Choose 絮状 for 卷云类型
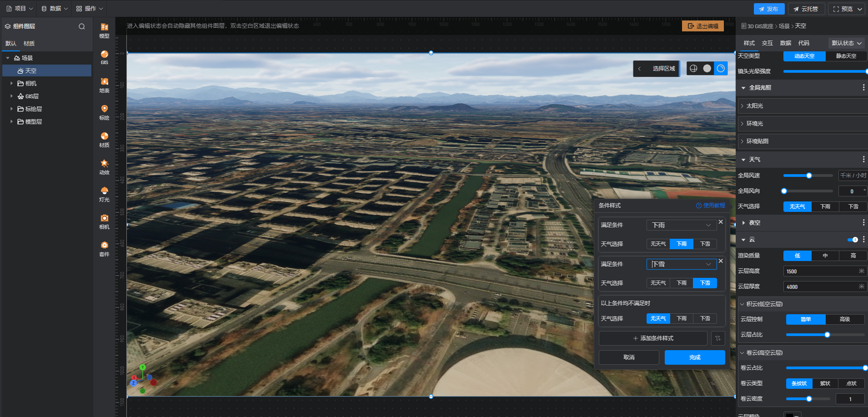The height and width of the screenshot is (417, 868). click(x=825, y=383)
